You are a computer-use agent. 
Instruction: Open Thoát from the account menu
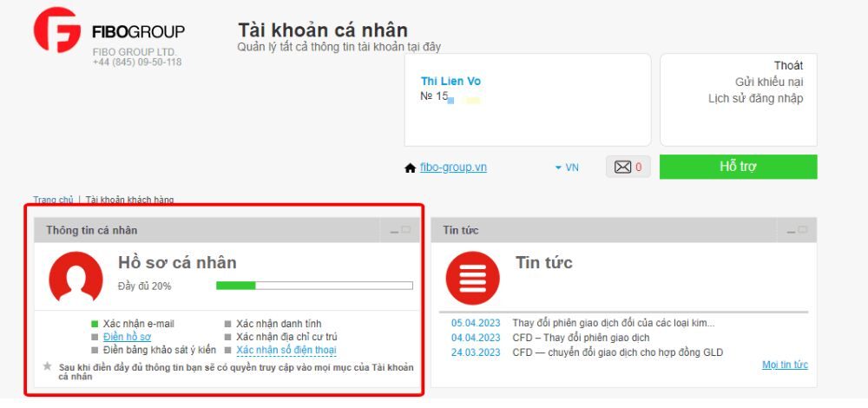tap(788, 65)
